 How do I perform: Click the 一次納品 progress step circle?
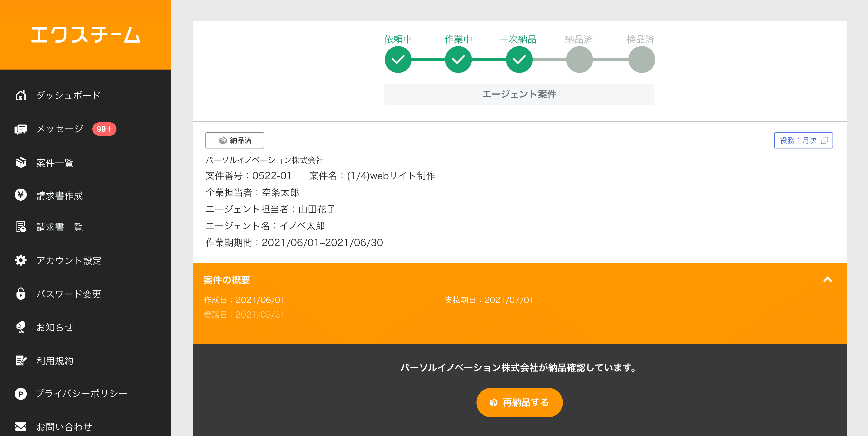(x=519, y=60)
